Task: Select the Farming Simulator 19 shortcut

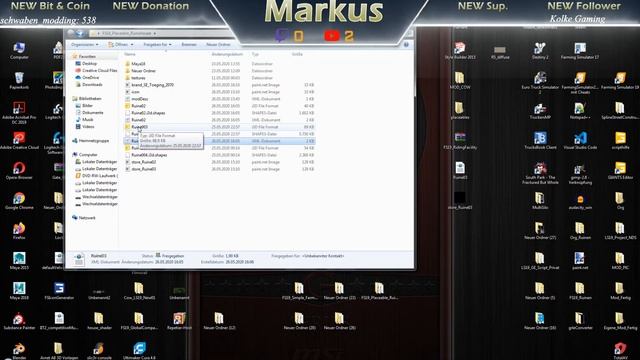Action: coord(620,80)
